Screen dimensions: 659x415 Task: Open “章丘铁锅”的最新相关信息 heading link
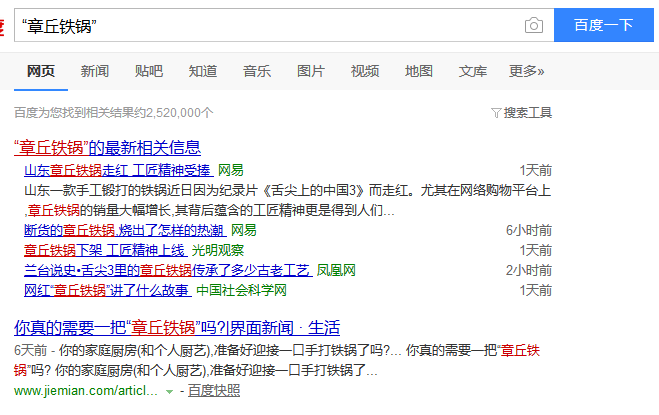pos(108,148)
